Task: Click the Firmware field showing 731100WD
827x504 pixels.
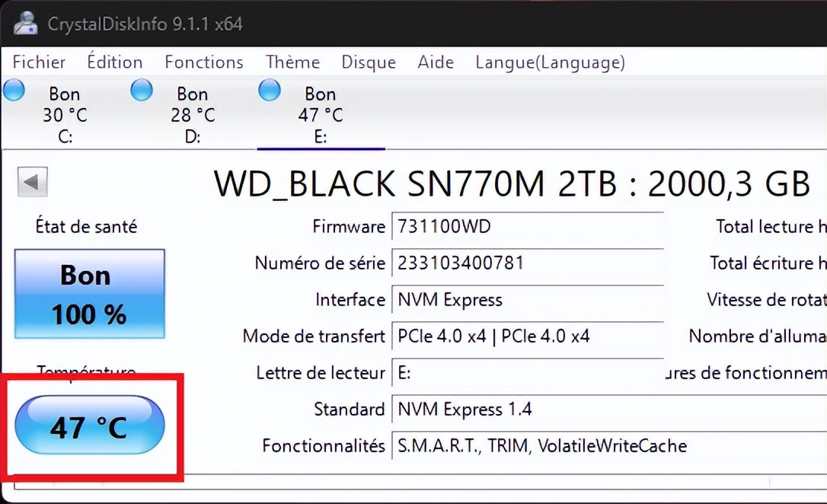Action: click(528, 227)
